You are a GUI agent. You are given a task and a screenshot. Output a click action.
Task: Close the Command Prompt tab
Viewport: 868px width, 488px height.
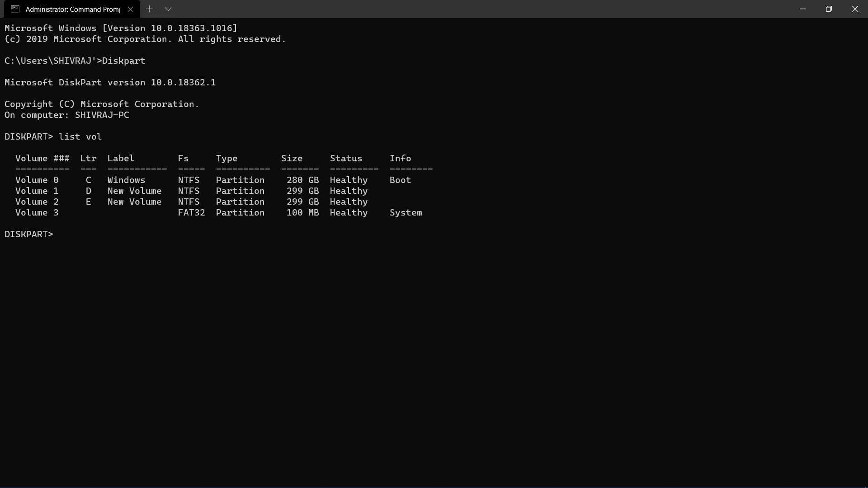pyautogui.click(x=130, y=9)
